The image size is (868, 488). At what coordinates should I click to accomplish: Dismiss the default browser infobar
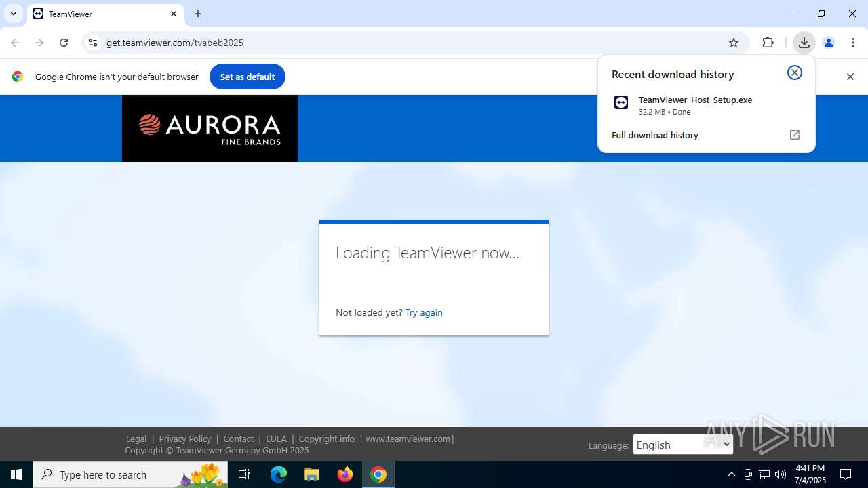click(x=850, y=77)
